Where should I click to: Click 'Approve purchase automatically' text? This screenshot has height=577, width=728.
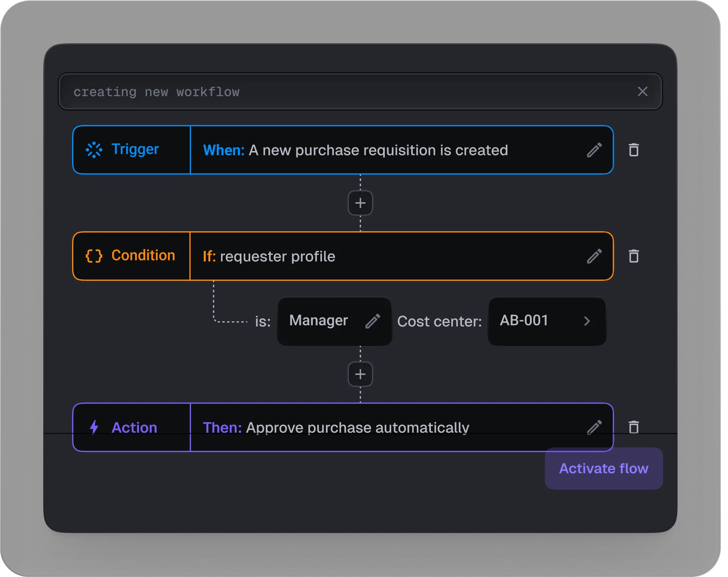[x=358, y=428]
